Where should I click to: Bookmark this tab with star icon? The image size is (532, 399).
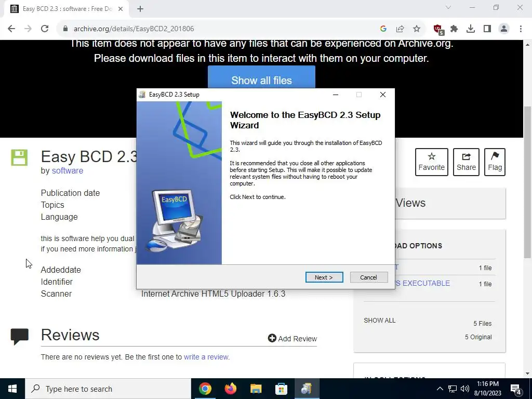417,29
